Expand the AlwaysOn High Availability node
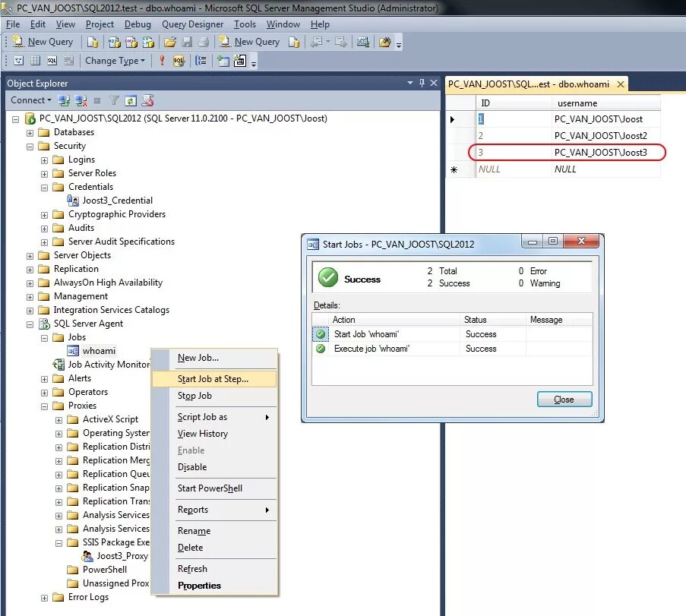Viewport: 686px width, 616px height. tap(30, 283)
